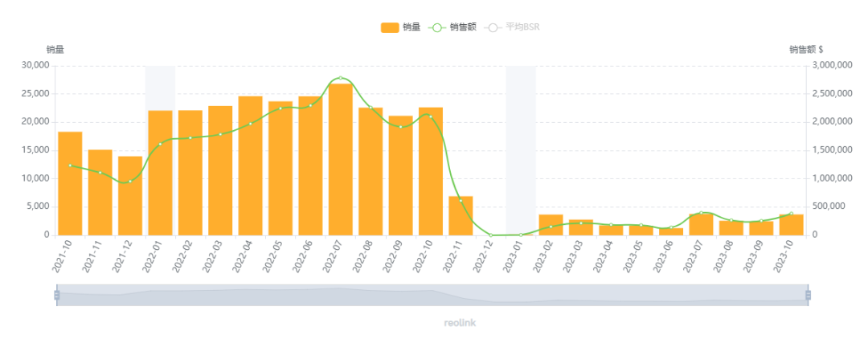Click the 2023-02 sales volume bar
Image resolution: width=868 pixels, height=339 pixels.
[x=551, y=225]
